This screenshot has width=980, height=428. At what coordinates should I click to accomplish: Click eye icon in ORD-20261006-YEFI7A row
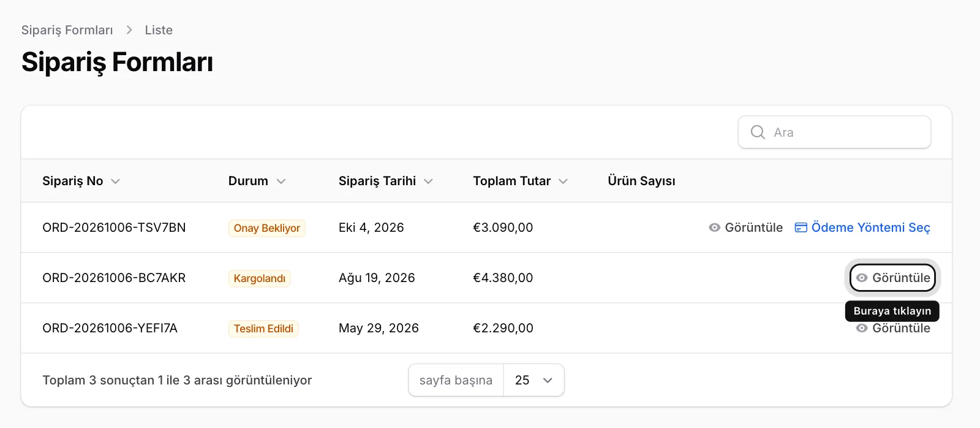pyautogui.click(x=862, y=329)
